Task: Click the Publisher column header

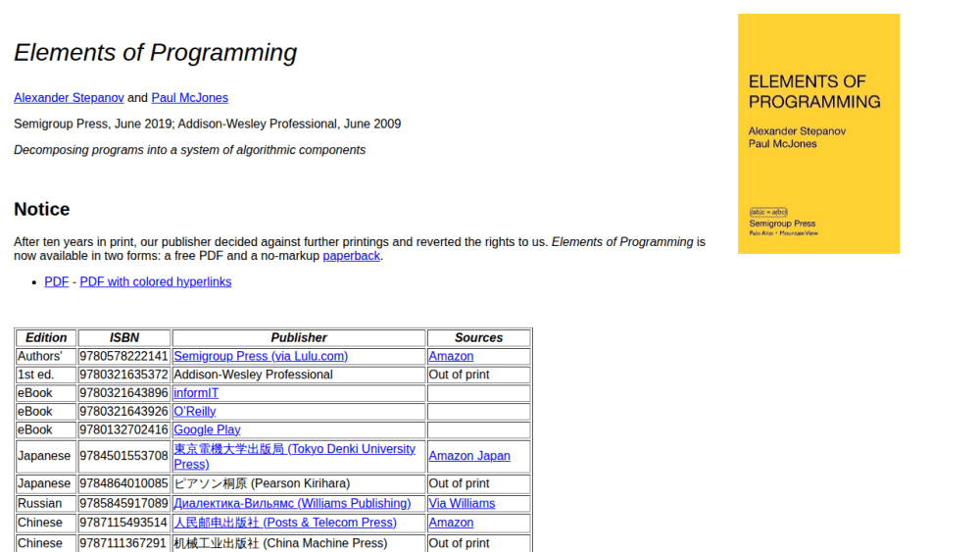Action: click(299, 337)
